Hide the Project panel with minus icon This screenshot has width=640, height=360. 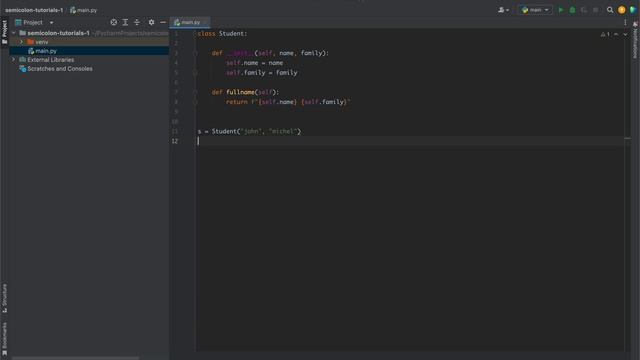pyautogui.click(x=163, y=22)
